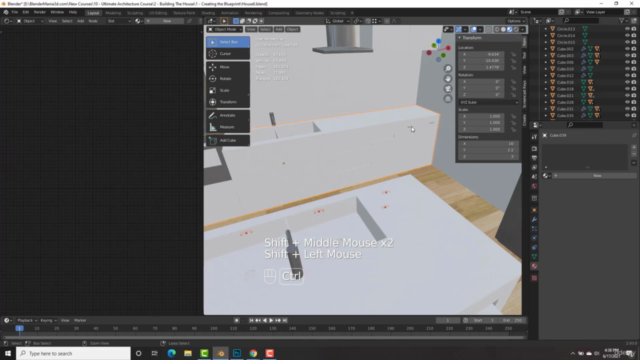The width and height of the screenshot is (640, 360).
Task: Activate the Annotate tool
Action: [x=228, y=116]
